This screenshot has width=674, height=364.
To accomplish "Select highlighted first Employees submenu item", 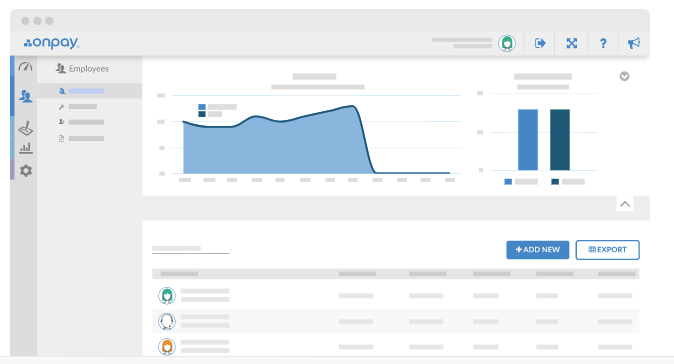I will tap(89, 91).
